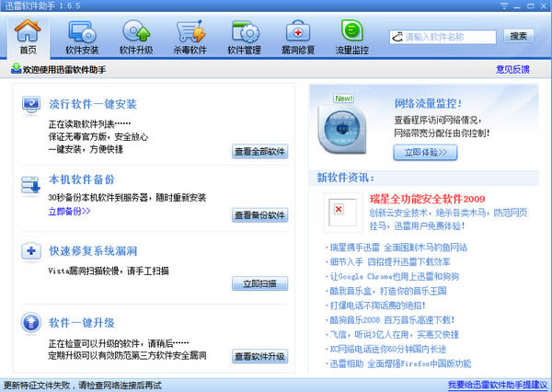Follow the 立即备份>> link
Viewport: 552px width, 392px height.
[x=69, y=212]
